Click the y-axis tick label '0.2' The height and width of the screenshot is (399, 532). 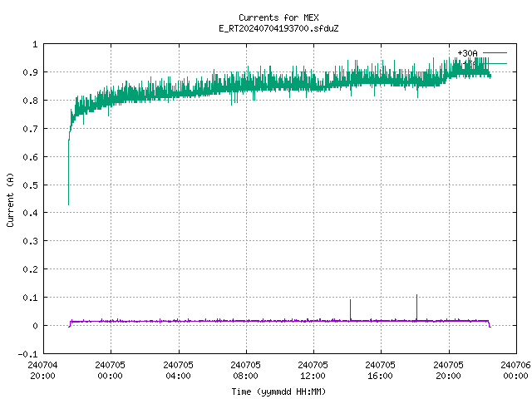30,269
